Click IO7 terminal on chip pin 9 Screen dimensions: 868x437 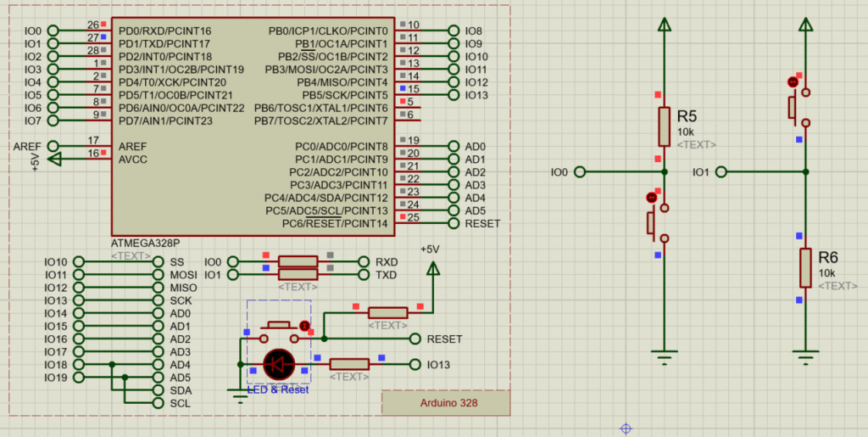click(x=53, y=120)
